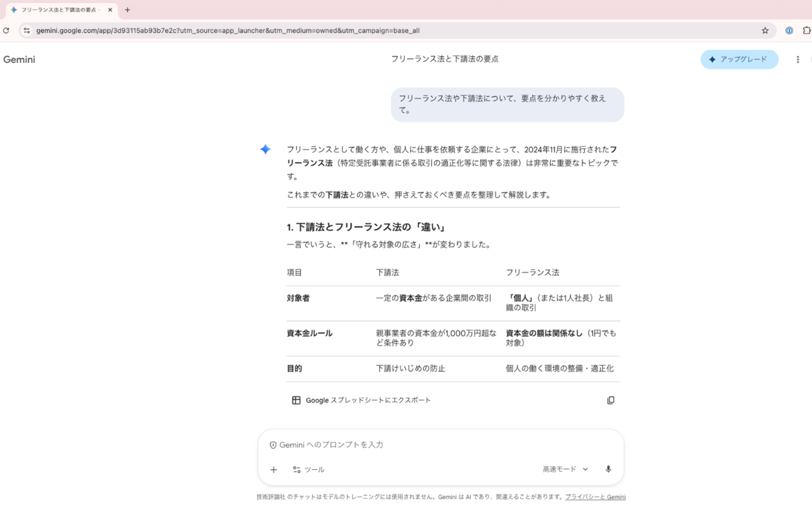The width and height of the screenshot is (812, 508).
Task: Copy the table with copy icon
Action: [x=611, y=400]
